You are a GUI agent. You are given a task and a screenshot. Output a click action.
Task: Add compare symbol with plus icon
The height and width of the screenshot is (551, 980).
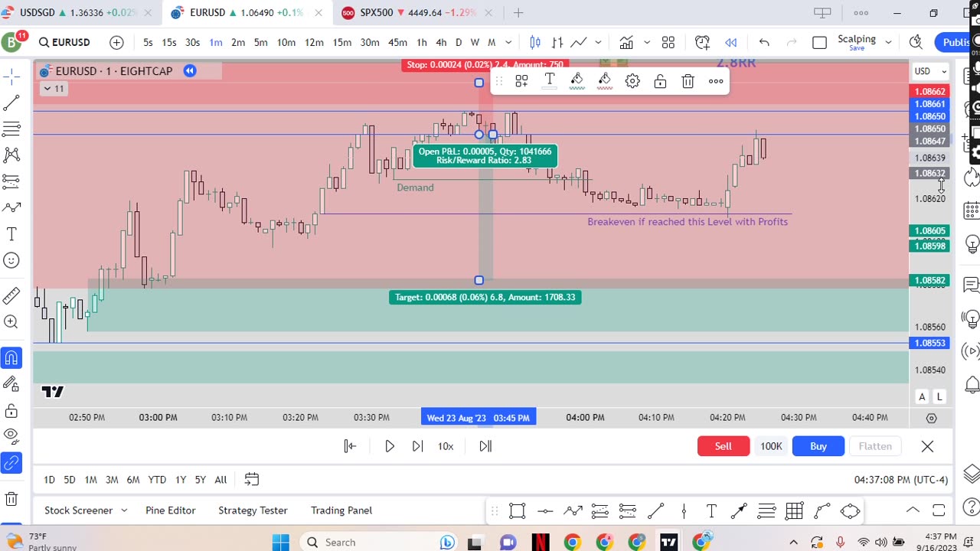click(116, 42)
